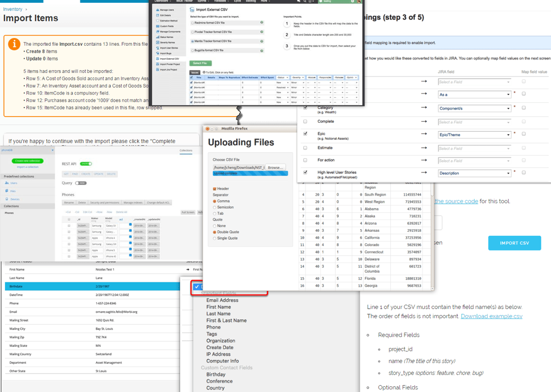Click the Upload complete progress bar

(250, 173)
